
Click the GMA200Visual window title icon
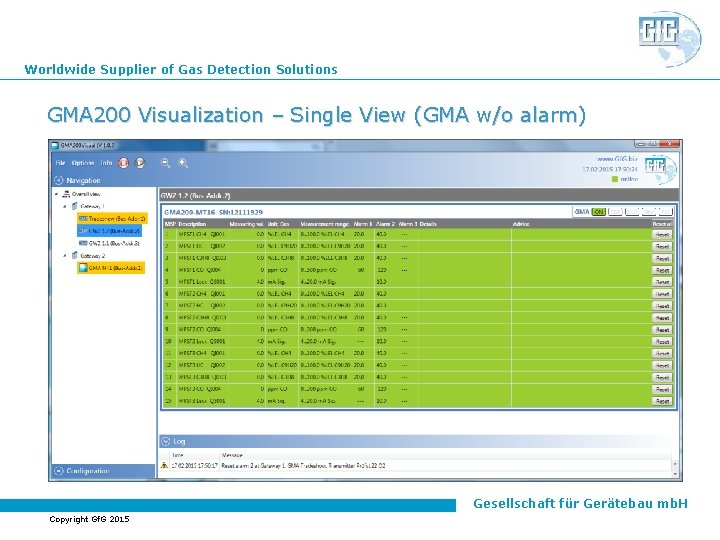(55, 146)
